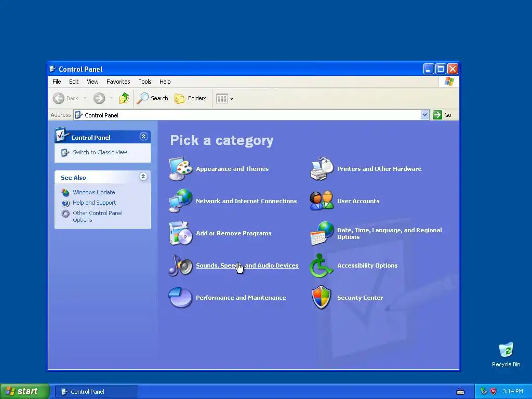
Task: Open the Address bar dropdown arrow
Action: [x=424, y=115]
